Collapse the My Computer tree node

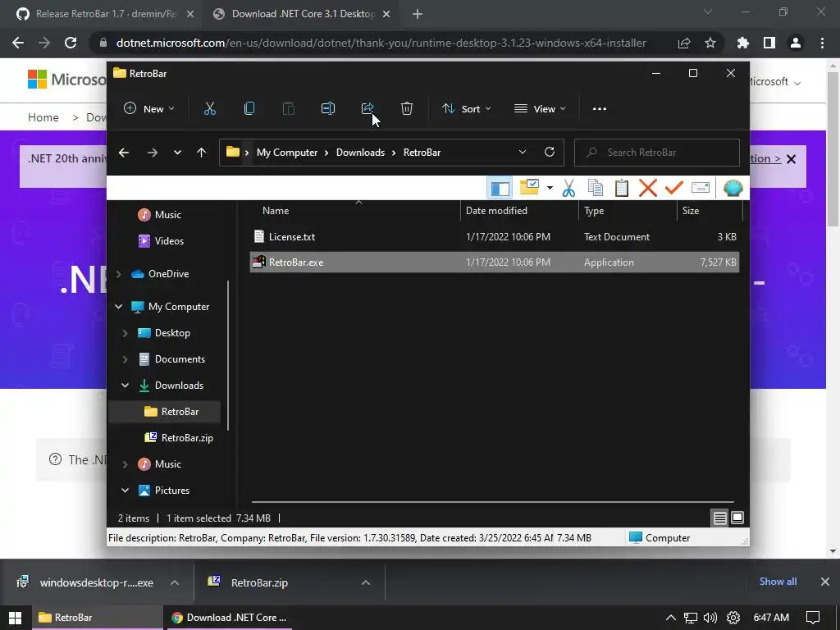(118, 307)
